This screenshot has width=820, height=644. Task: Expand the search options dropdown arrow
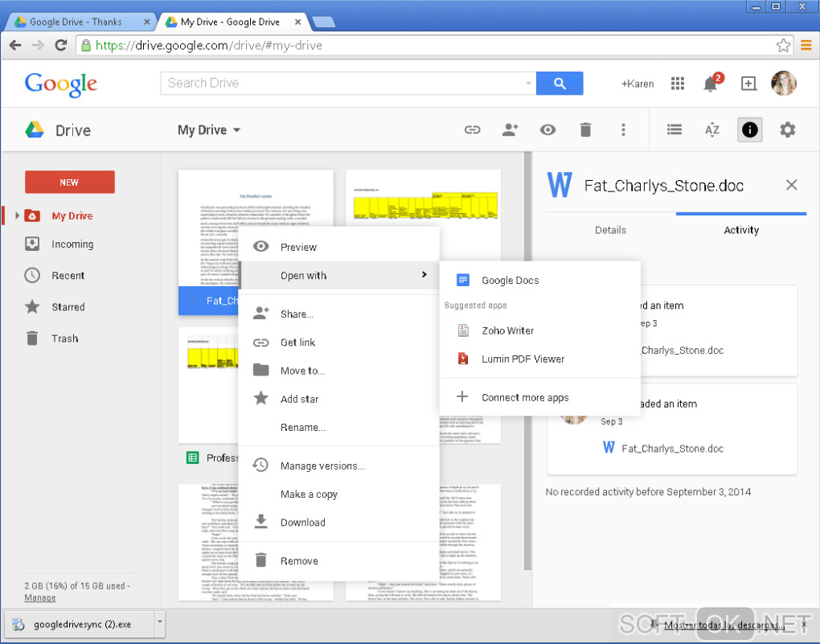point(528,83)
